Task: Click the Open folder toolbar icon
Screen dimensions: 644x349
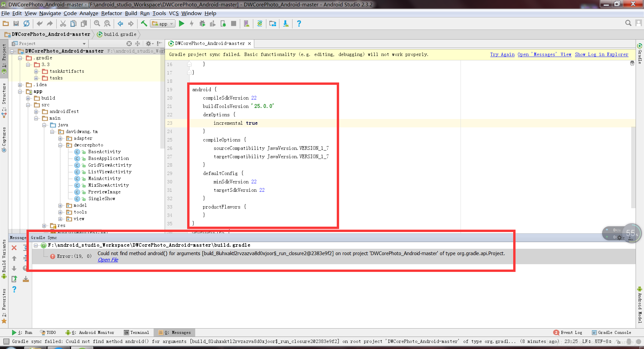Action: tap(6, 23)
